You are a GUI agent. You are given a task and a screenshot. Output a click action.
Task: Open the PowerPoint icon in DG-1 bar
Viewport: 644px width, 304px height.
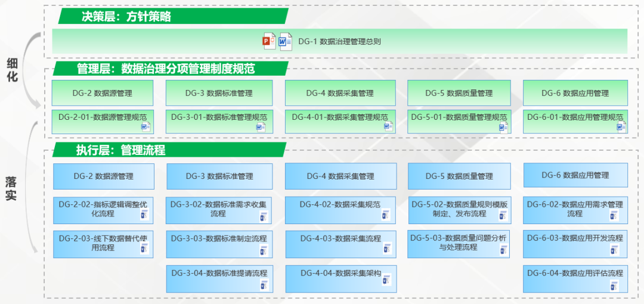(270, 41)
